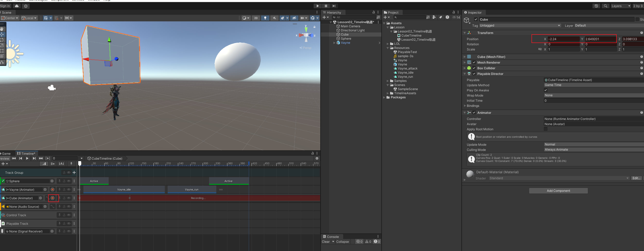Enable the Apply Root Motion checkbox

point(546,129)
